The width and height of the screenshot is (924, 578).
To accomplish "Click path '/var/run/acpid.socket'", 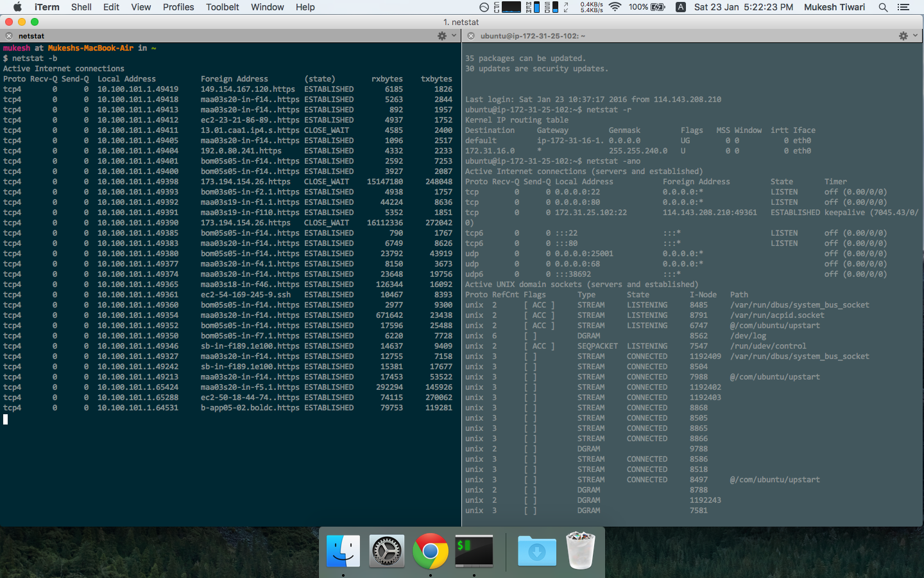I will pos(777,315).
